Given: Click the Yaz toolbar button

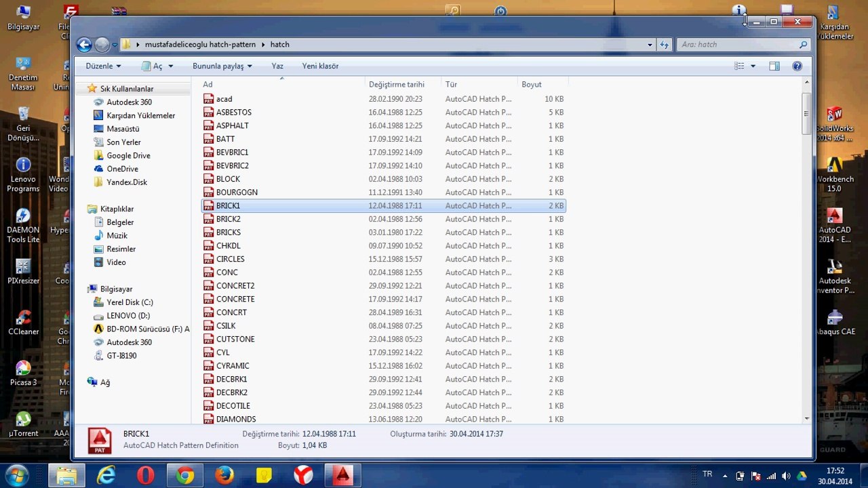Looking at the screenshot, I should point(277,66).
